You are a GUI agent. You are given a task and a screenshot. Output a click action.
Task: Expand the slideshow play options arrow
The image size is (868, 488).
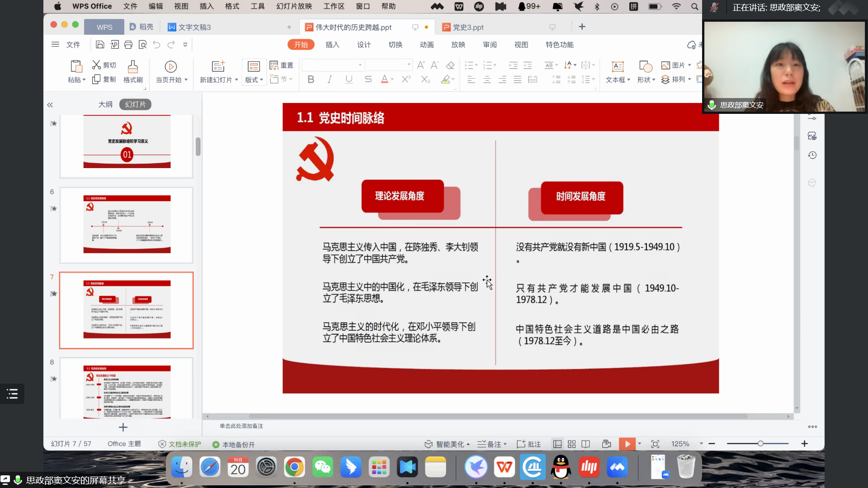click(640, 444)
